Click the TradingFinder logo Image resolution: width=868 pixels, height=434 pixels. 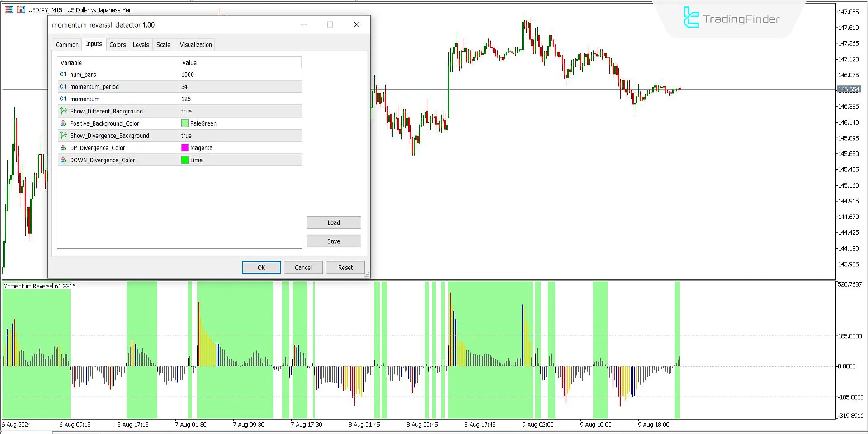click(x=731, y=19)
